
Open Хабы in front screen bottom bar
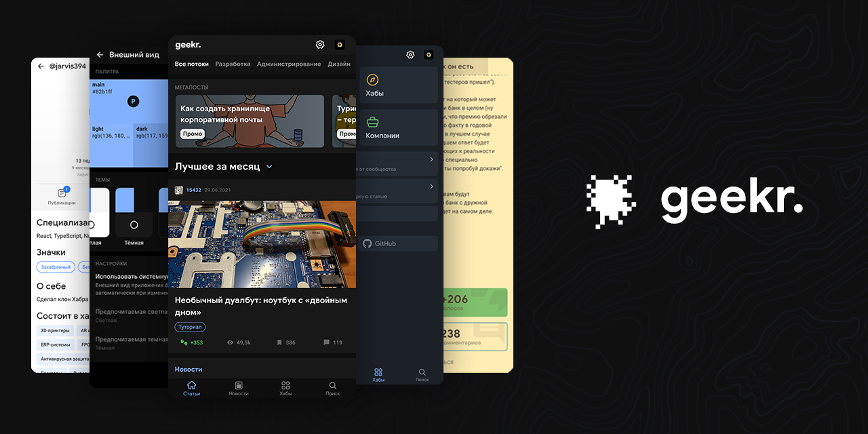pyautogui.click(x=285, y=389)
